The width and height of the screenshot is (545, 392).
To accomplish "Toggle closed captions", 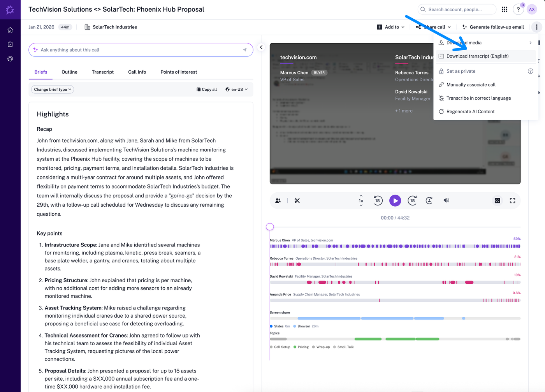I will click(x=497, y=200).
